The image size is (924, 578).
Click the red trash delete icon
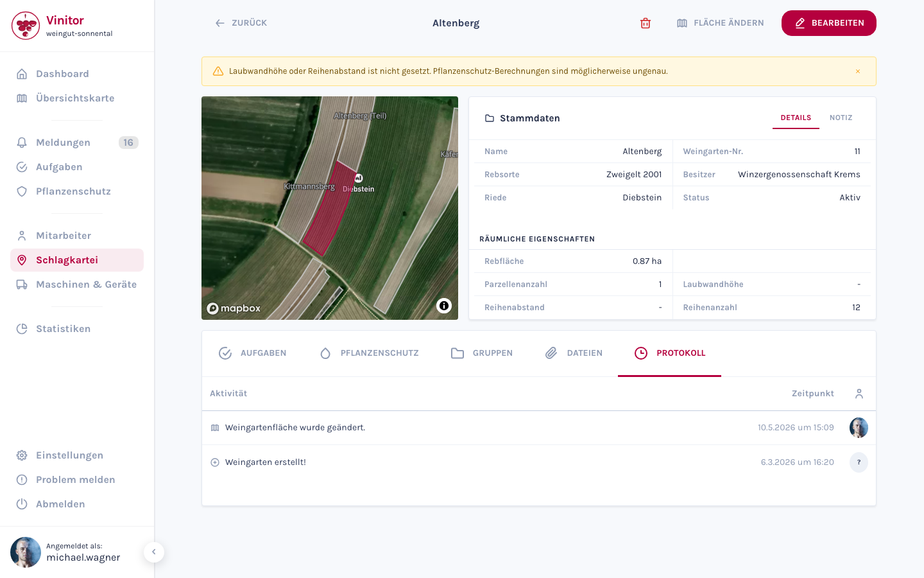(646, 23)
